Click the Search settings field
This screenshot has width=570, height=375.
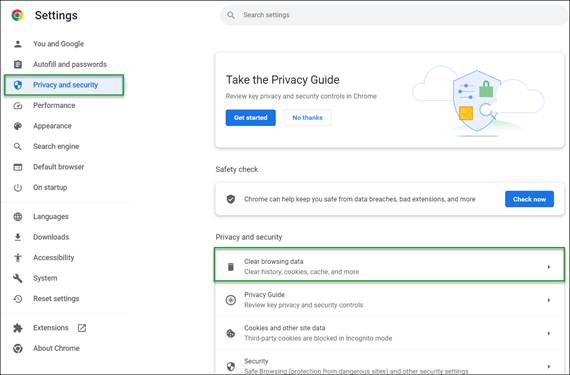point(394,15)
